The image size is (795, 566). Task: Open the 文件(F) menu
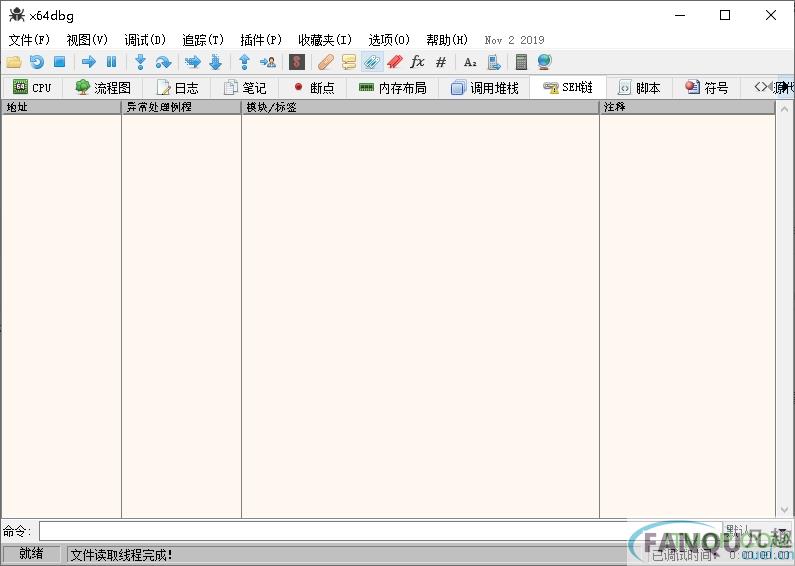[x=29, y=40]
